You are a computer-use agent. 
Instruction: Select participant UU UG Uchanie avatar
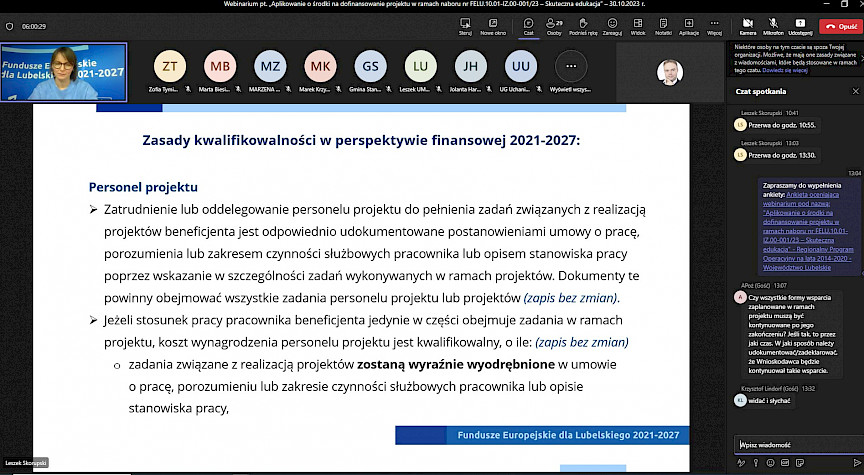click(x=521, y=67)
